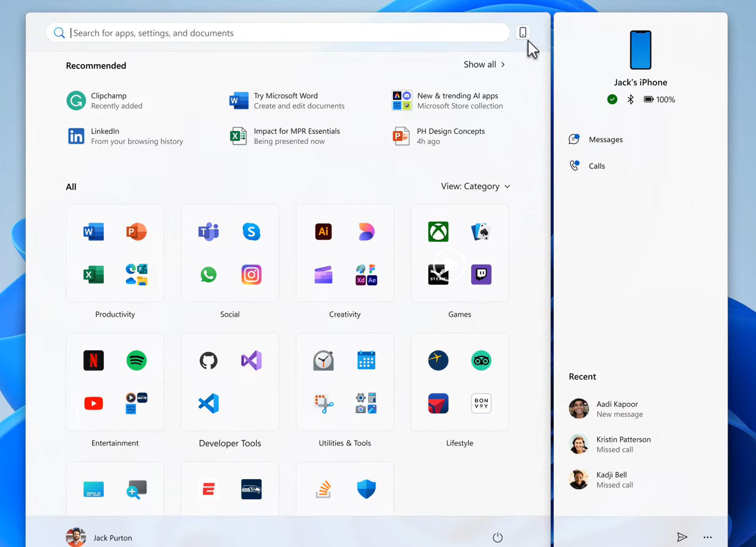Open more options ellipsis in phone panel

[x=707, y=537]
